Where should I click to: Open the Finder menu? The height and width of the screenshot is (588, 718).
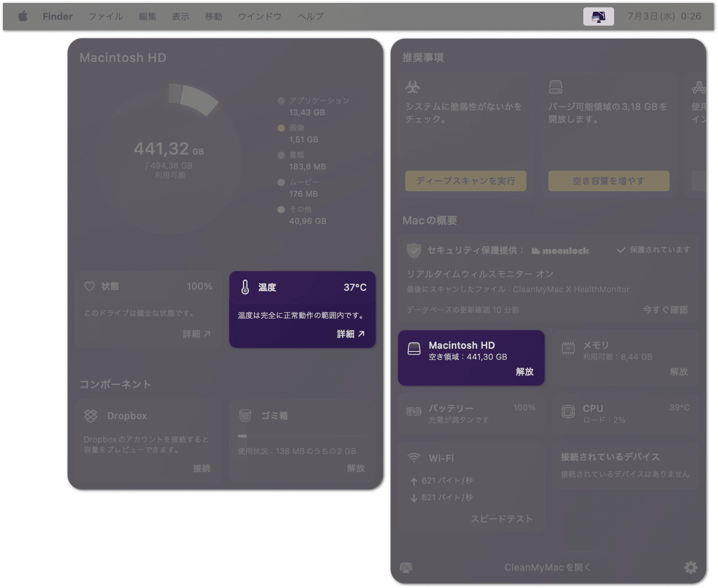pyautogui.click(x=57, y=16)
